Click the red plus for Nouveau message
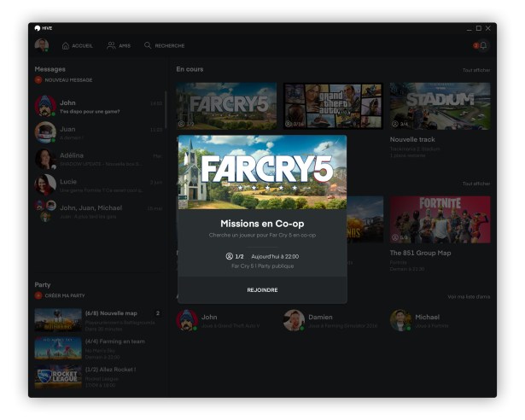Image resolution: width=525 pixels, height=420 pixels. [38, 79]
